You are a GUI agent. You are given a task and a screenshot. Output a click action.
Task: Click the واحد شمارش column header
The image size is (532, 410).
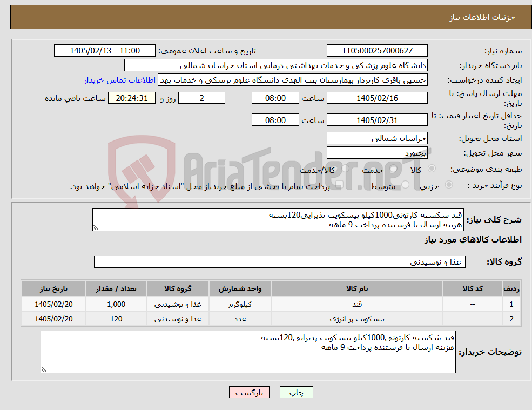tap(240, 288)
